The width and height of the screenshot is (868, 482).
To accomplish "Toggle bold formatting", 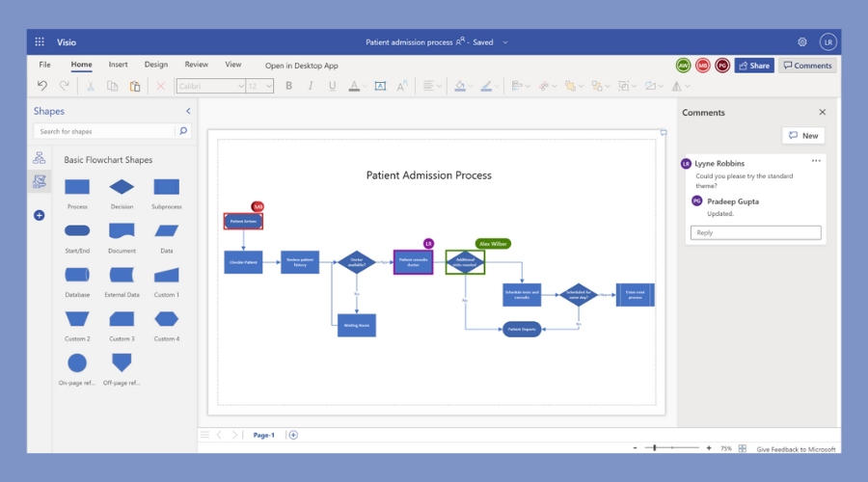I will point(288,86).
